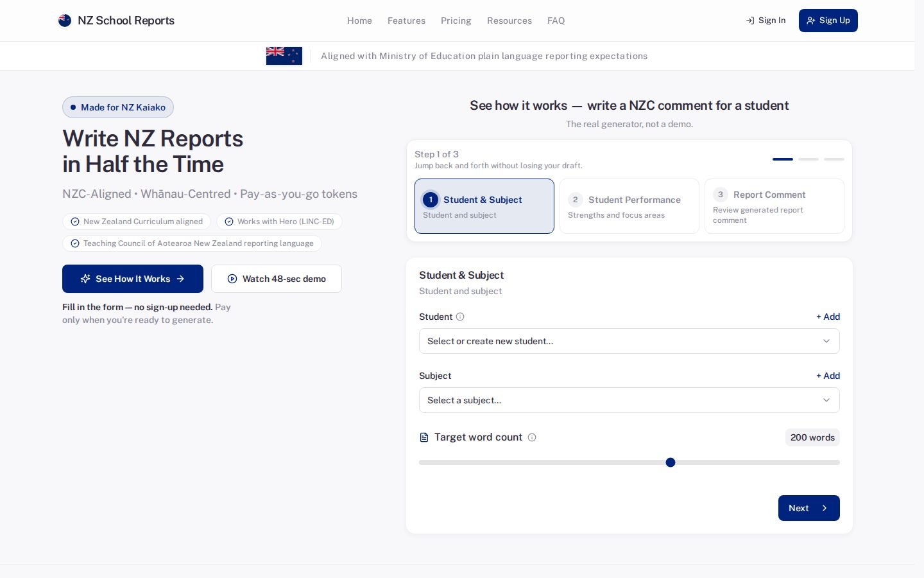Click the word count slider handle
This screenshot has height=578, width=924.
click(x=671, y=462)
